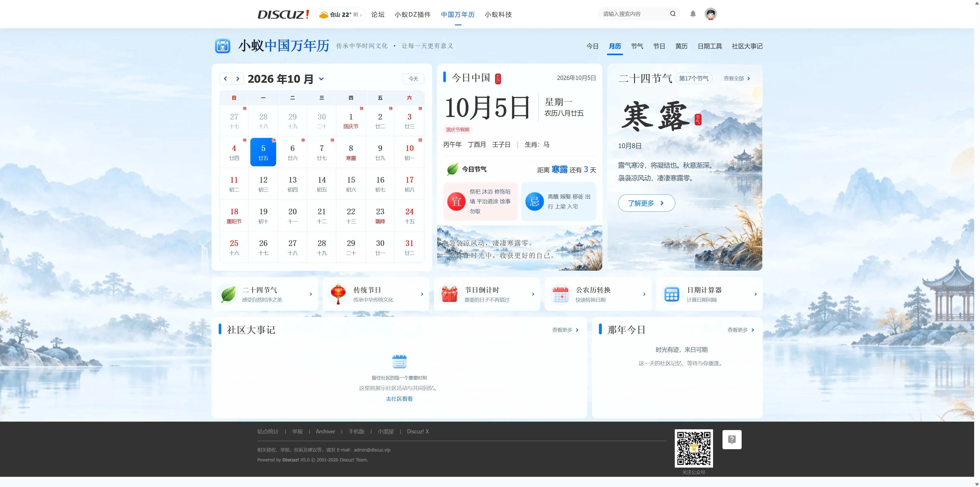The image size is (980, 487).
Task: Click the Discuz! logo
Action: pos(283,15)
